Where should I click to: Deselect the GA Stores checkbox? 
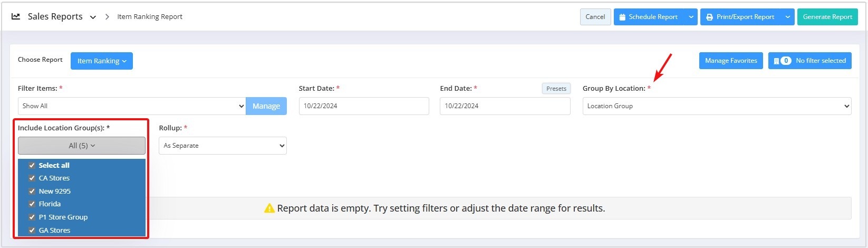click(x=32, y=230)
